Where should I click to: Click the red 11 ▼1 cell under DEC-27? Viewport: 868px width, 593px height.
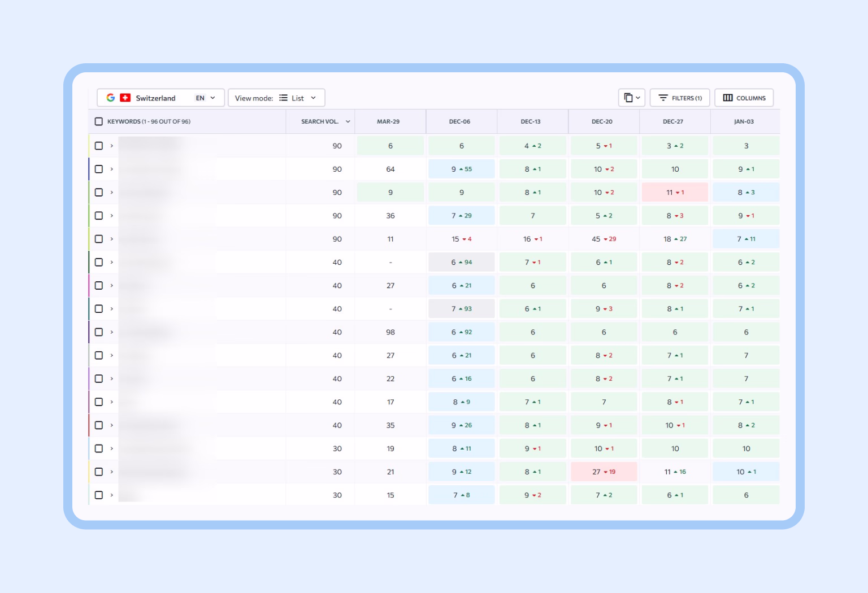(x=675, y=193)
